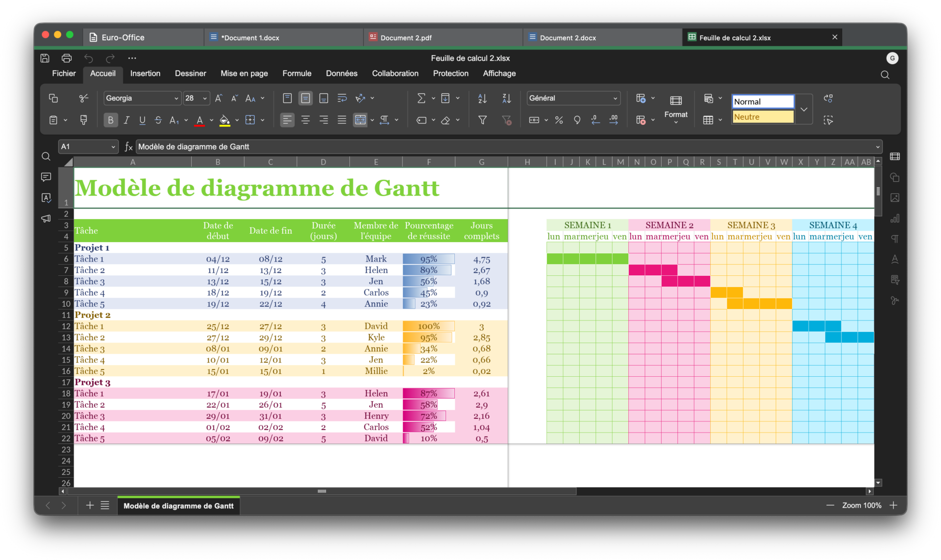Toggle Strikethrough formatting

tap(158, 120)
